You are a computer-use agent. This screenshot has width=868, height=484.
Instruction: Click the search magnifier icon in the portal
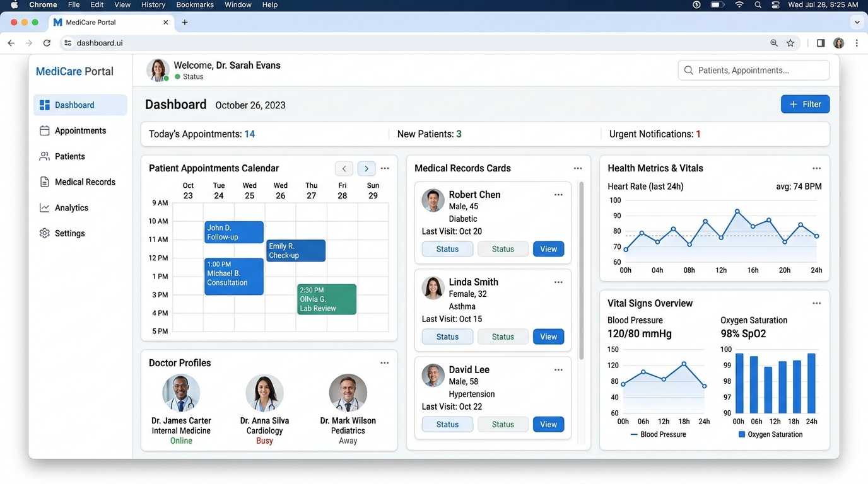(689, 70)
